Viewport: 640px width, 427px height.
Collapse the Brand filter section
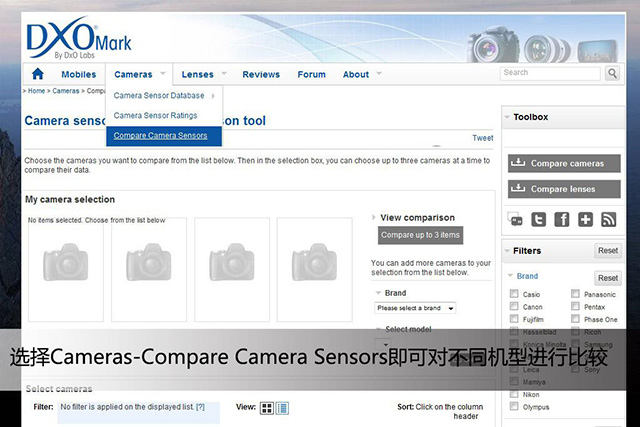point(510,276)
